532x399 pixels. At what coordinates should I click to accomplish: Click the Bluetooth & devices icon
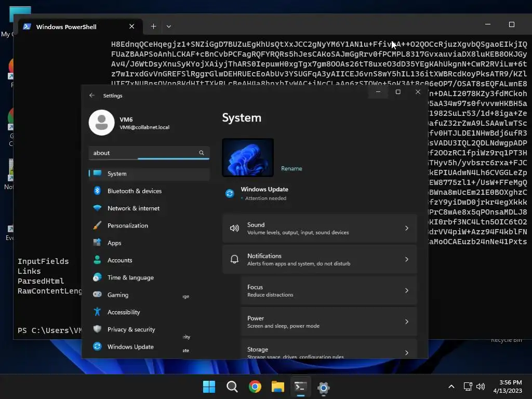(x=97, y=190)
